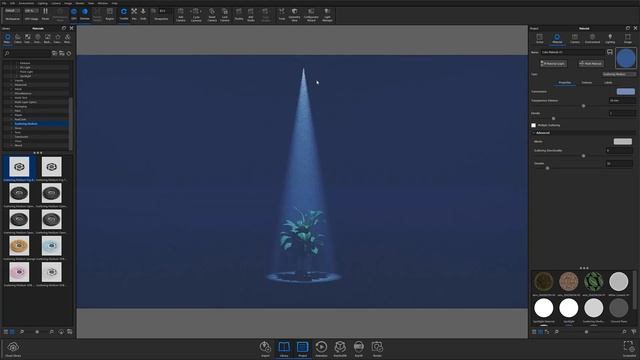The width and height of the screenshot is (640, 360).
Task: Click the library search field
Action: coord(27,53)
